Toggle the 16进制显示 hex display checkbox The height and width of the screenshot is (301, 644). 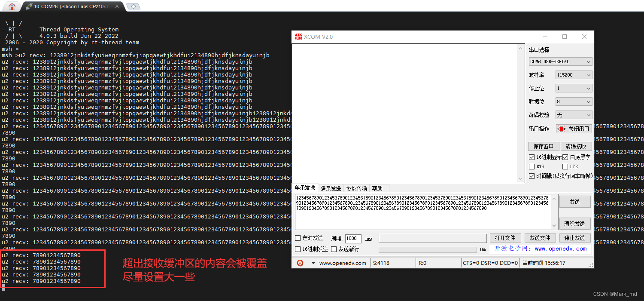[532, 157]
